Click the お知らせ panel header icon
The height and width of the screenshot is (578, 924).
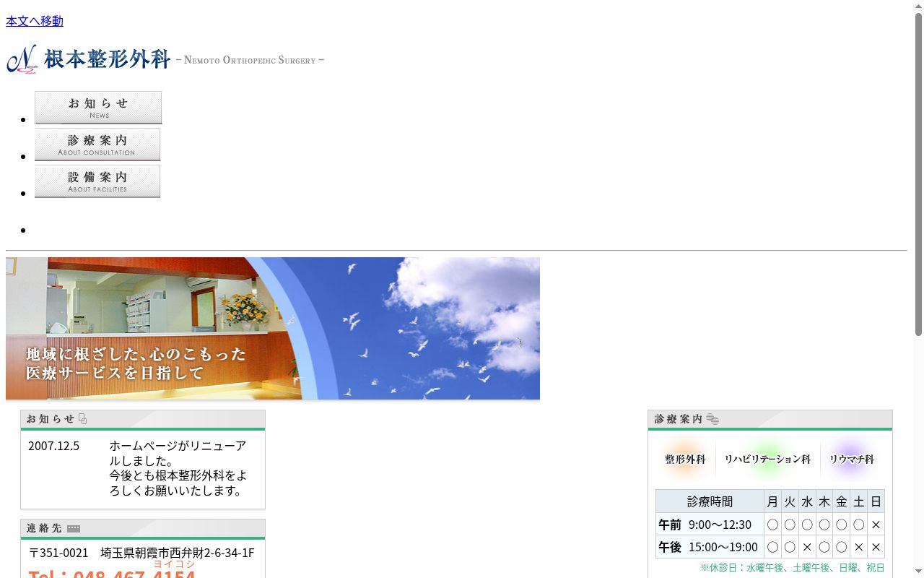83,419
